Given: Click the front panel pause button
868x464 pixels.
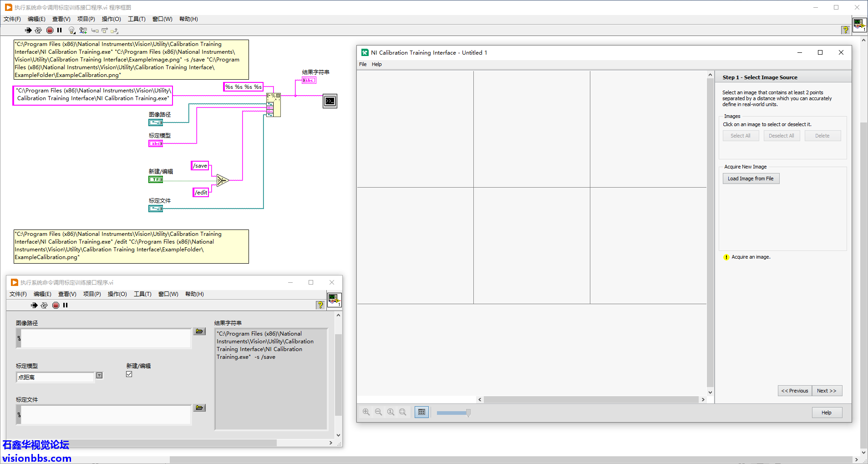Looking at the screenshot, I should coord(66,306).
